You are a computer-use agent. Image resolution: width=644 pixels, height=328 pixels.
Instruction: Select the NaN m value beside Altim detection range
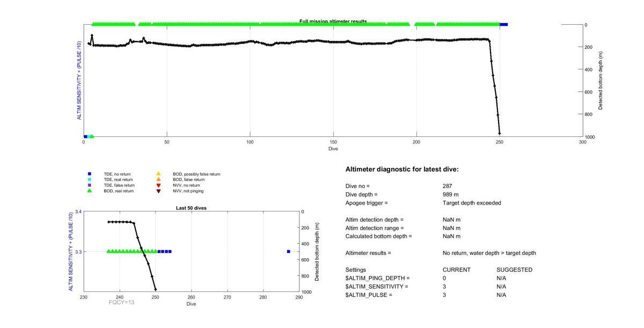pyautogui.click(x=451, y=228)
